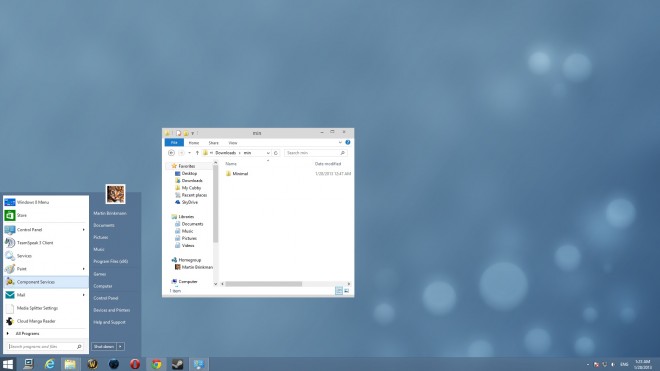
Task: Switch to the View ribbon tab
Action: pos(233,143)
